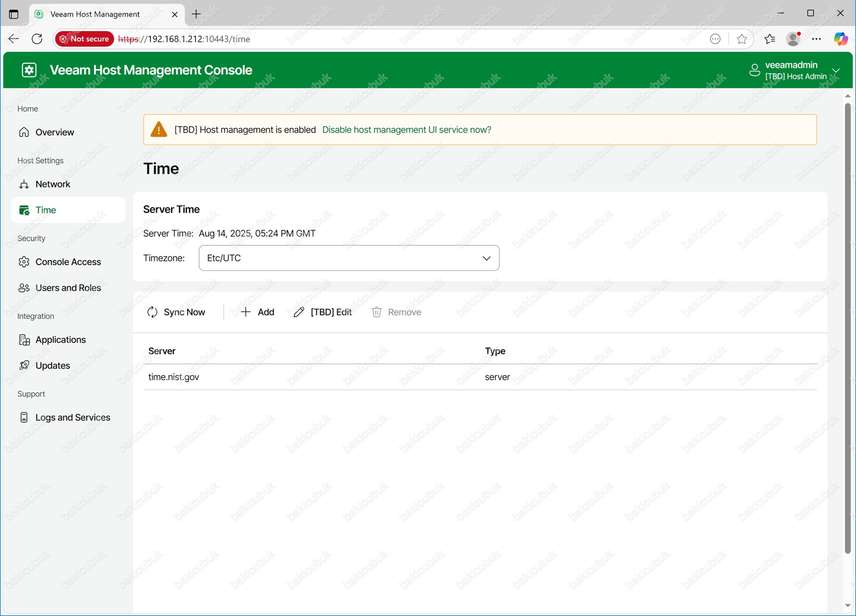The width and height of the screenshot is (856, 616).
Task: Select the time.nist.gov server row
Action: pyautogui.click(x=480, y=377)
